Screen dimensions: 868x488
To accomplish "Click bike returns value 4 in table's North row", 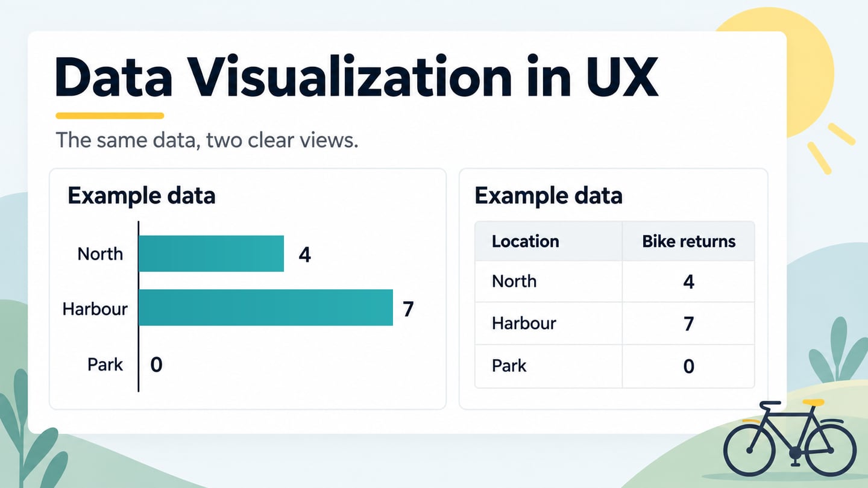I will (x=689, y=281).
